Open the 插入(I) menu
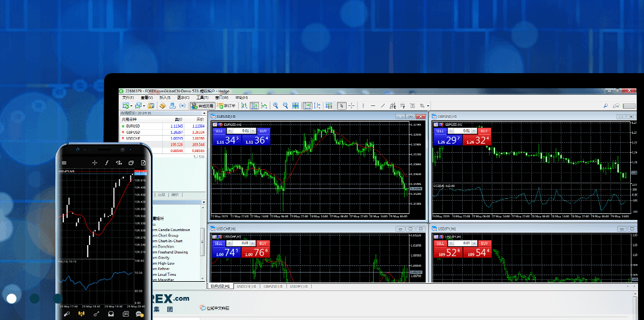This screenshot has width=644, height=320. 165,97
